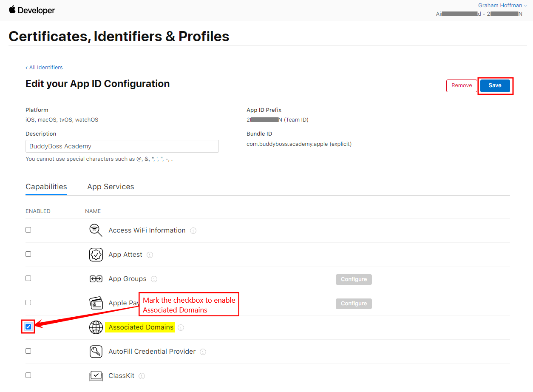Click the Access WiFi Information icon

(96, 230)
